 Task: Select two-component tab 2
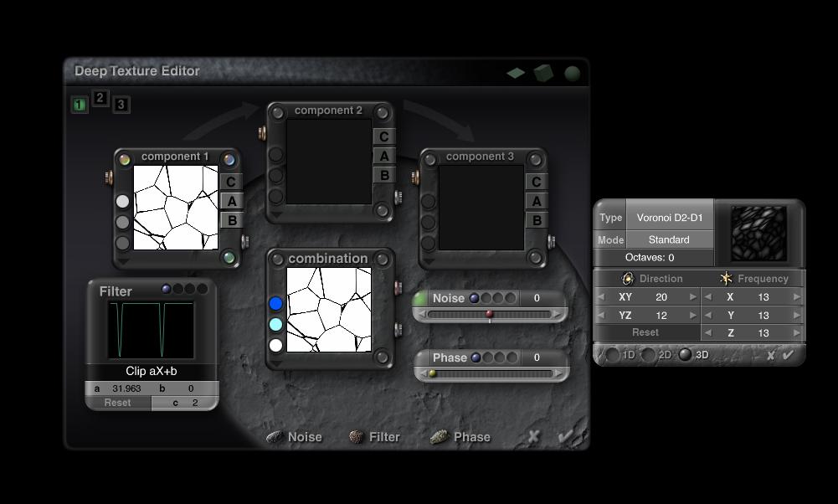[100, 98]
